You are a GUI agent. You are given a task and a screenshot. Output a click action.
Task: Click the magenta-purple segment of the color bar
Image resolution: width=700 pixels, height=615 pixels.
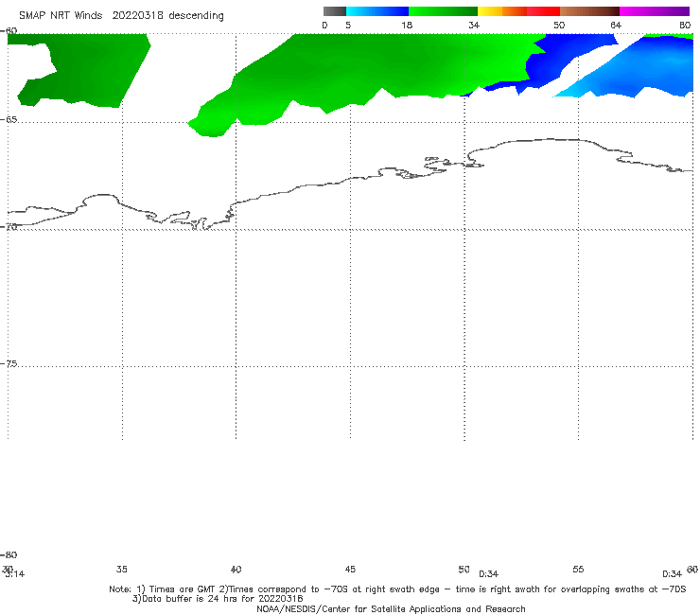tap(655, 11)
